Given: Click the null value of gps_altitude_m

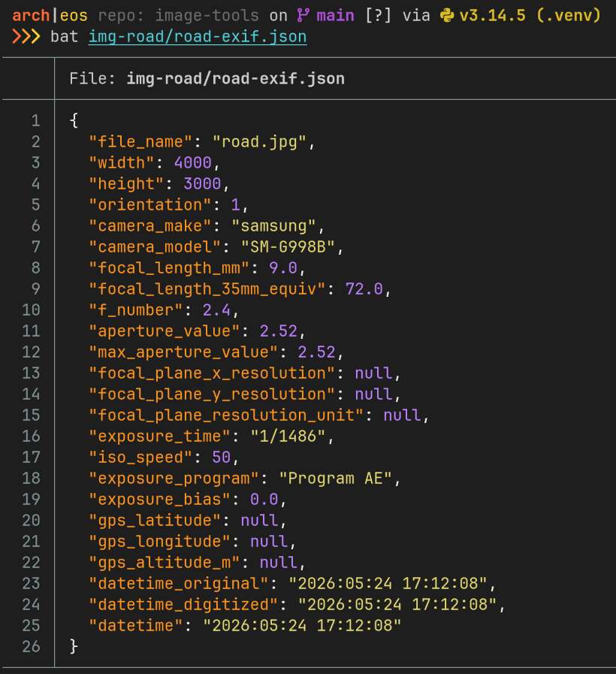Looking at the screenshot, I should click(x=278, y=563).
